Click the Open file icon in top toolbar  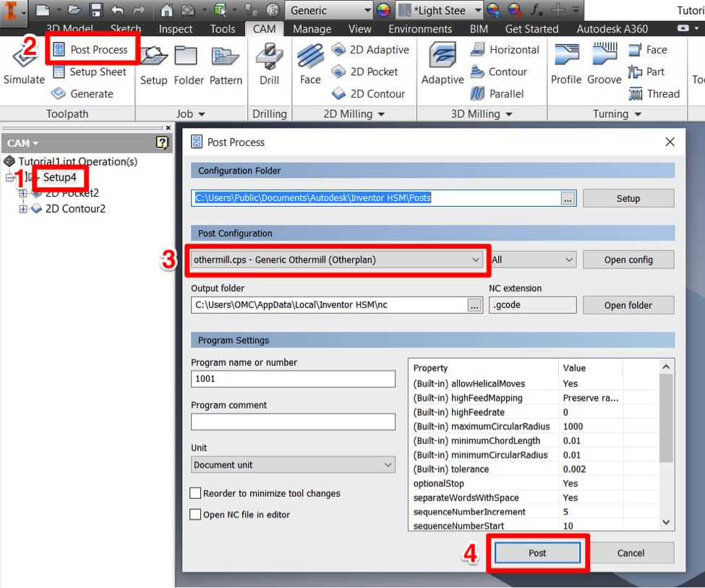(74, 10)
